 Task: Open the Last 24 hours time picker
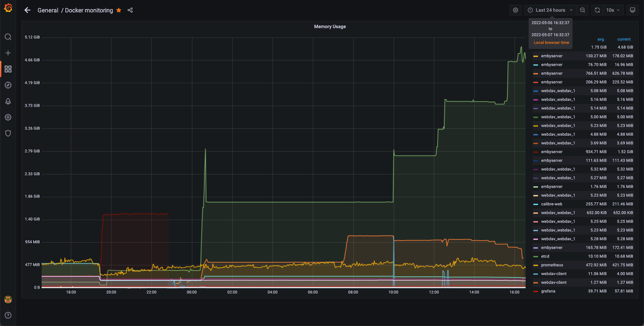click(x=550, y=10)
